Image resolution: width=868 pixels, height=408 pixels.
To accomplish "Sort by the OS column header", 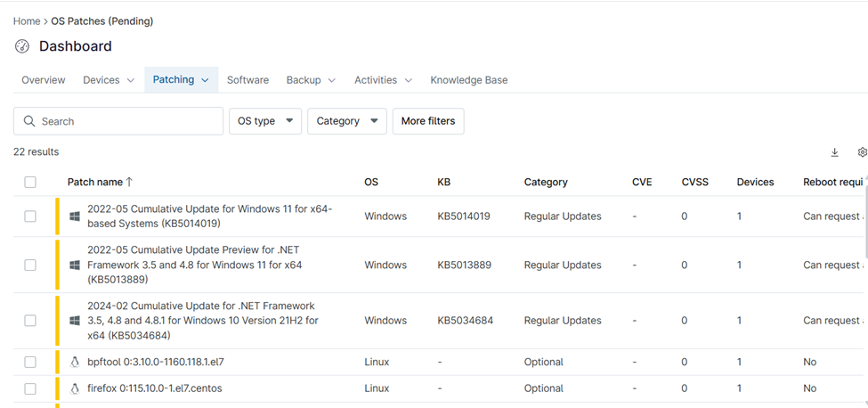I will tap(371, 182).
